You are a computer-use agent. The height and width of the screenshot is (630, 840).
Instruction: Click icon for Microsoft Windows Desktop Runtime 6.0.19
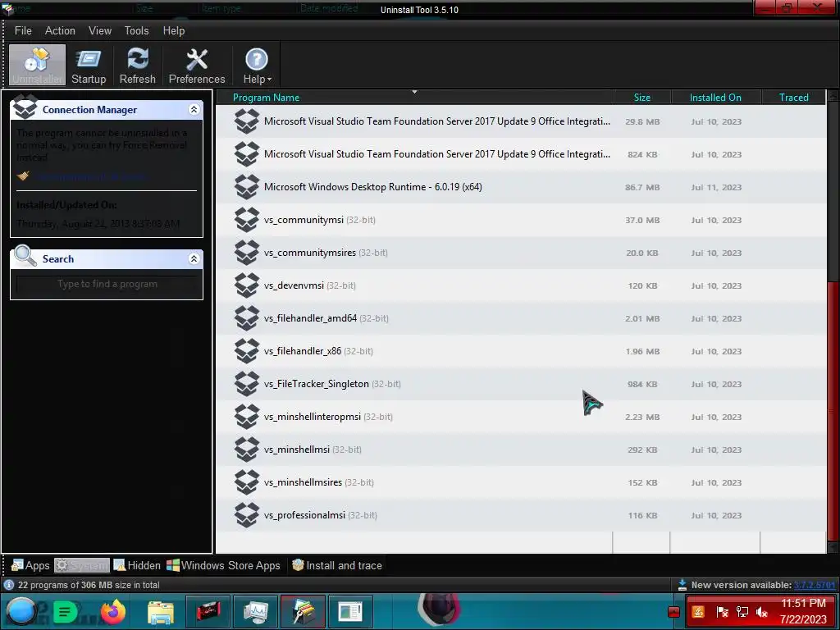click(247, 187)
